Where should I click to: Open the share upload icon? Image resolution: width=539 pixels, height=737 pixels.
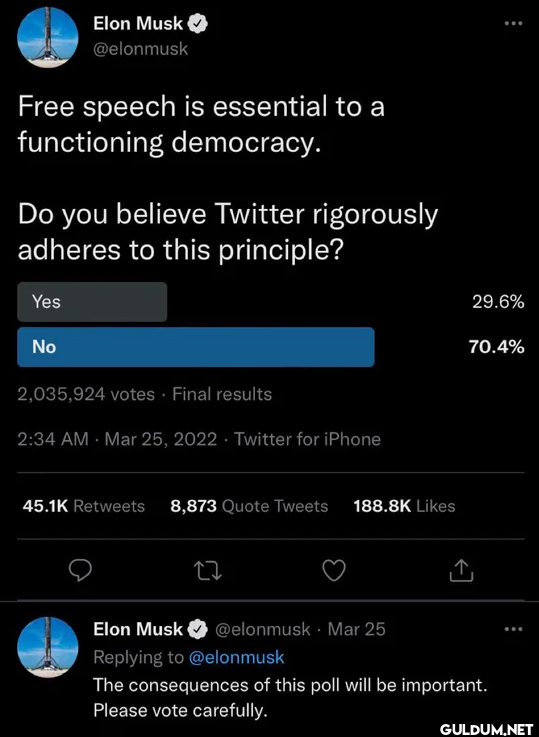click(x=461, y=571)
